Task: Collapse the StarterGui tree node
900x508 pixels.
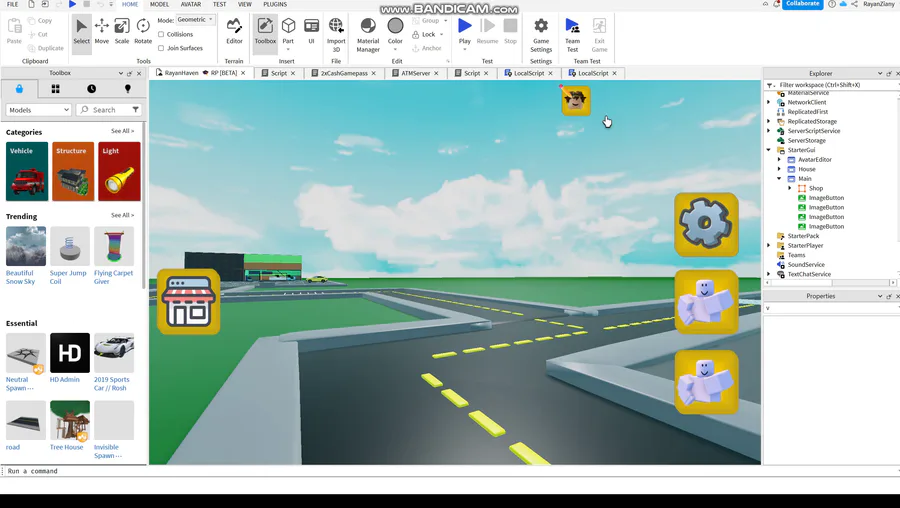Action: (769, 150)
